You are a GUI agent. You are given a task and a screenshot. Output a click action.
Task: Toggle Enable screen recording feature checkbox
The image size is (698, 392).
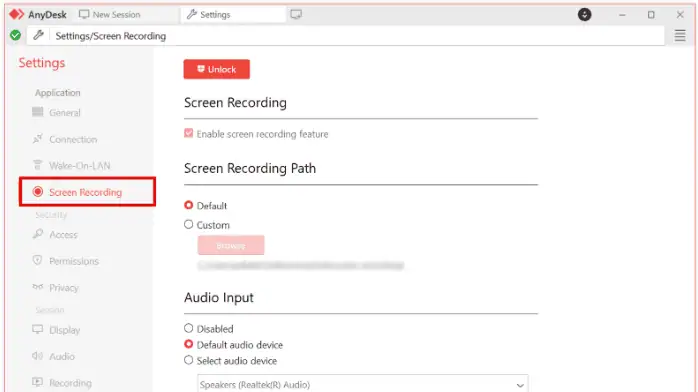189,133
